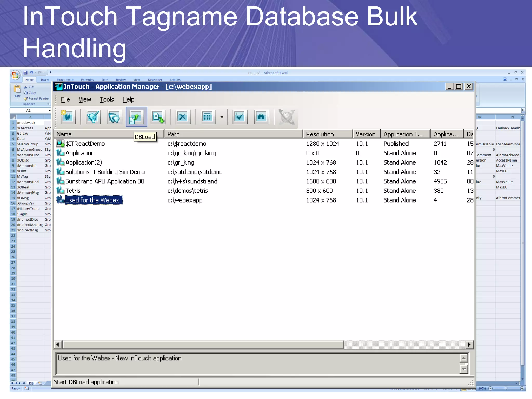Open the Excel Page Layout tab

click(x=65, y=80)
